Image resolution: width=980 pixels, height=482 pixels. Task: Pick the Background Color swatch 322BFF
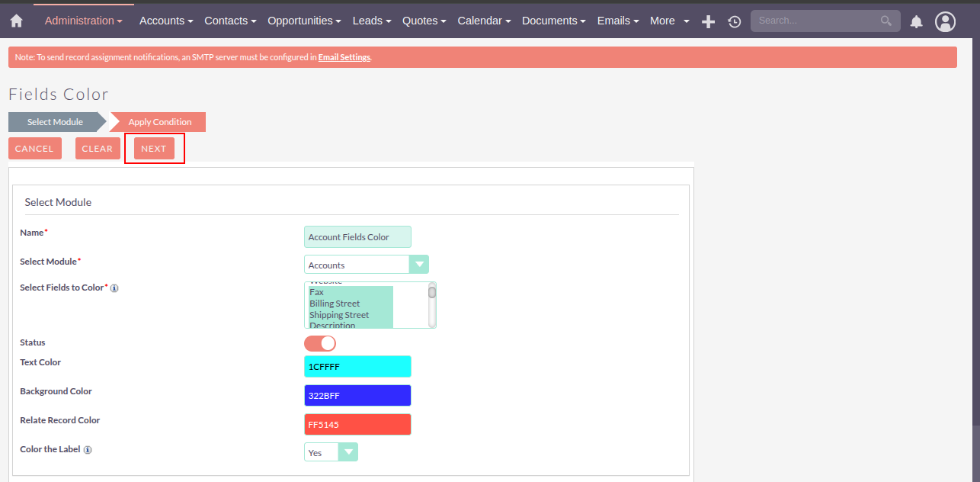(357, 396)
